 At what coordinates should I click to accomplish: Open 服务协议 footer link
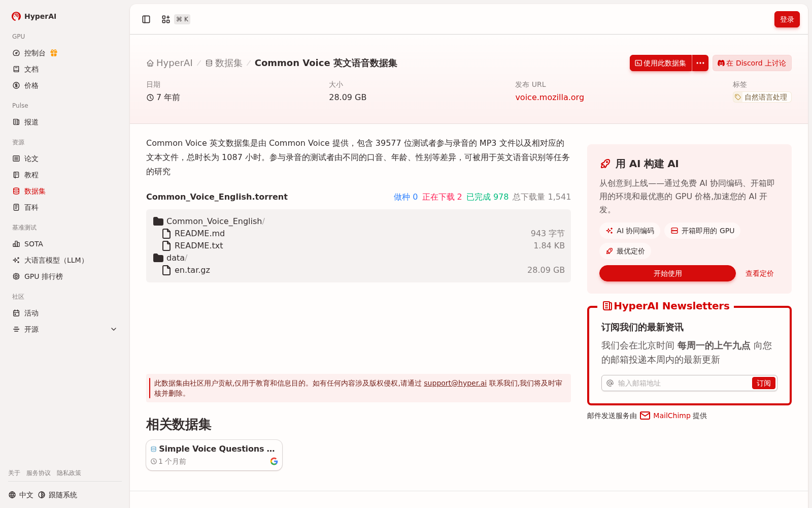[39, 473]
